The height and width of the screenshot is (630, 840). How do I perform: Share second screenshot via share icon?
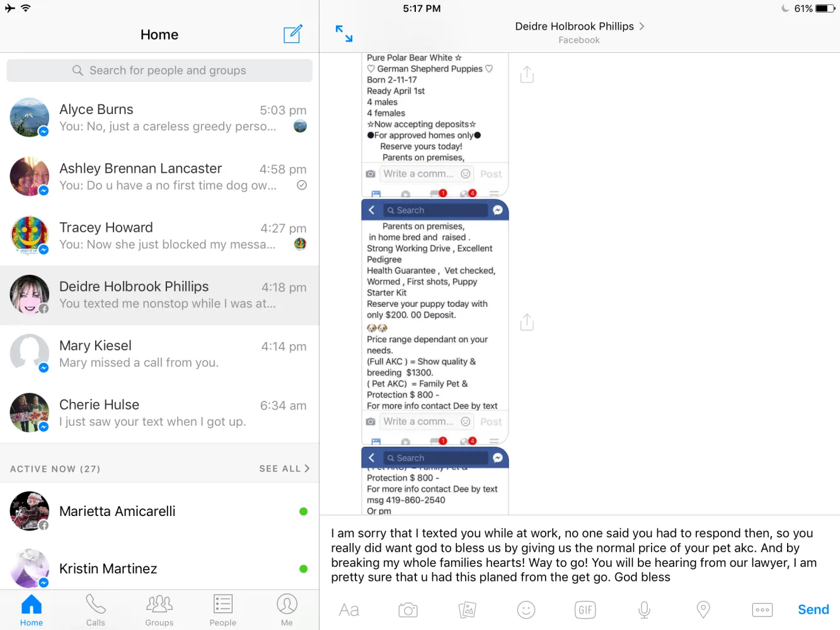pyautogui.click(x=527, y=322)
